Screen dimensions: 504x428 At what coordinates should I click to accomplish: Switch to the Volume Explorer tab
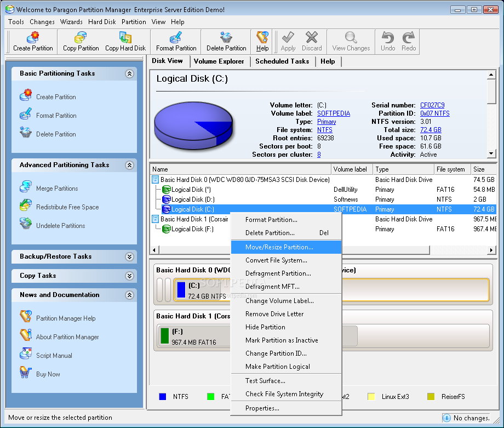point(219,61)
